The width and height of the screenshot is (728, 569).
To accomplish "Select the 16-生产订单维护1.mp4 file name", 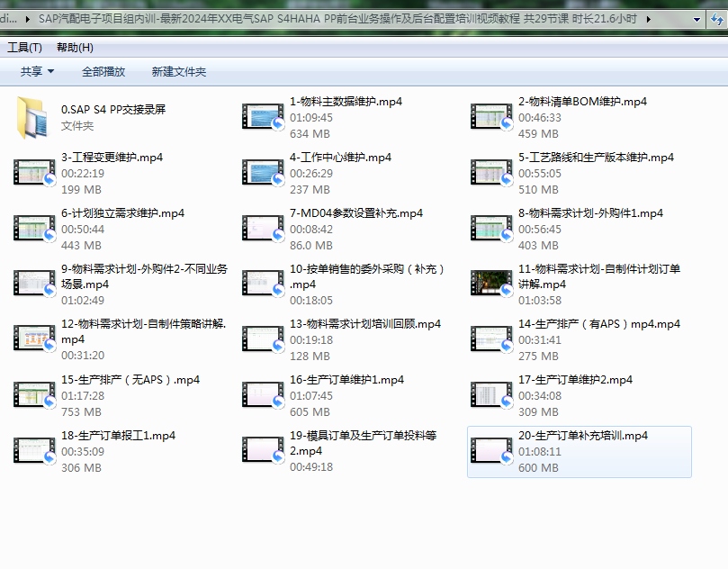I will [x=346, y=380].
